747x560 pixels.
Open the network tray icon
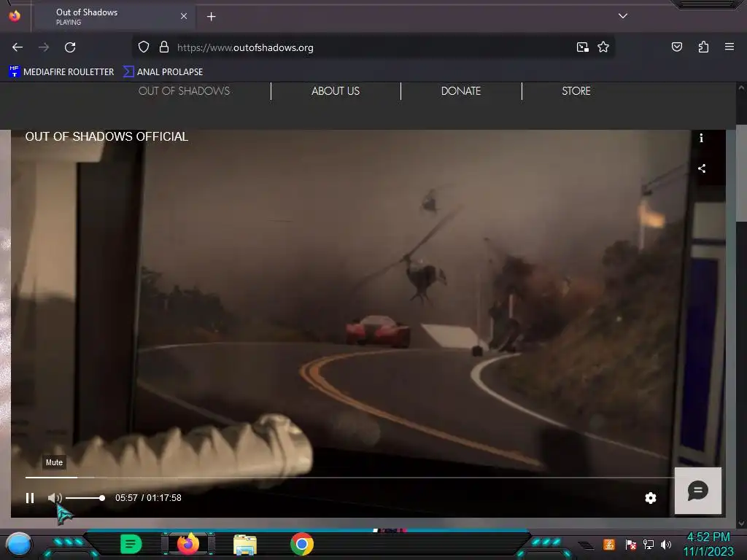click(x=649, y=544)
